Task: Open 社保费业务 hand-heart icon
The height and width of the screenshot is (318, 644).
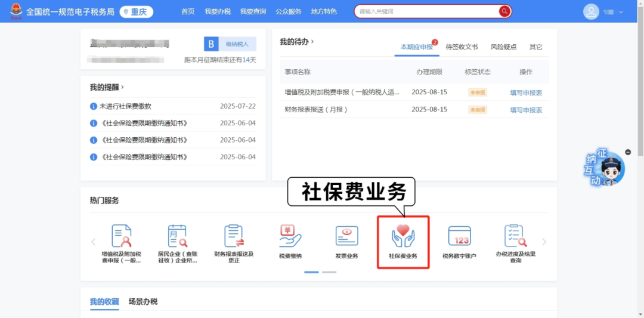Action: click(x=402, y=236)
